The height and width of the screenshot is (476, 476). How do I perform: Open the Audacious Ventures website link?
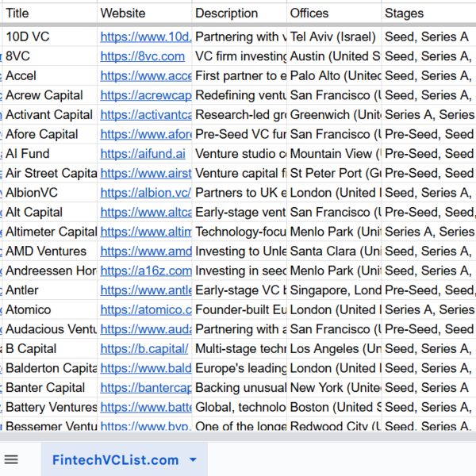(x=146, y=329)
